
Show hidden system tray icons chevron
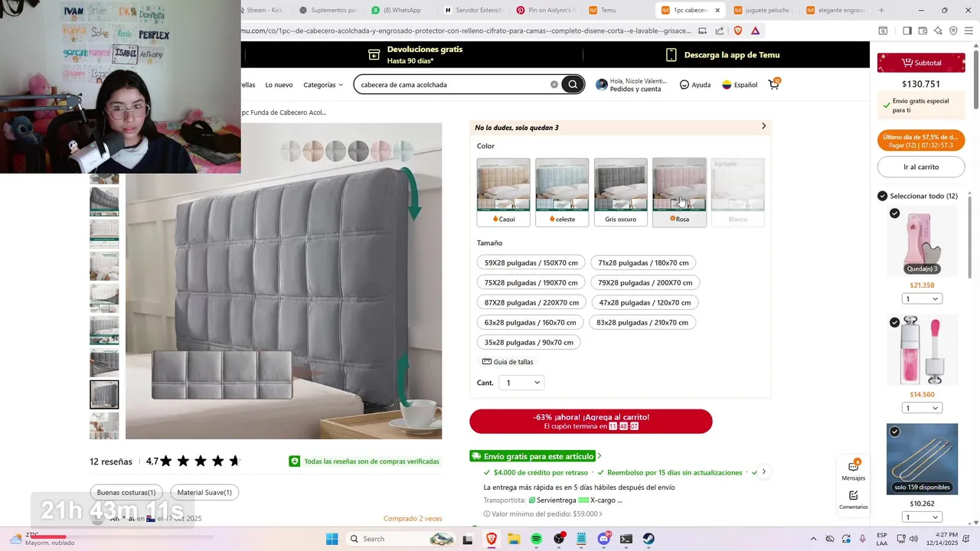pos(813,539)
